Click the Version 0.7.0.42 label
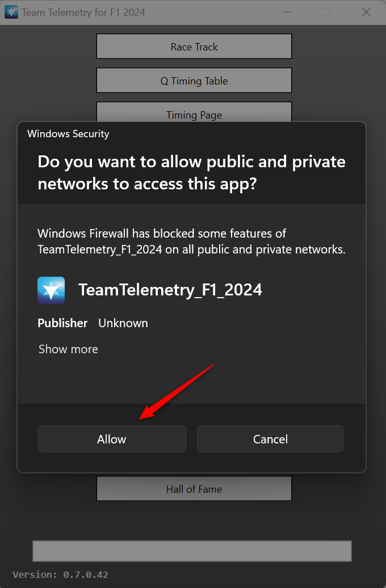Viewport: 386px width, 588px height. [x=60, y=574]
